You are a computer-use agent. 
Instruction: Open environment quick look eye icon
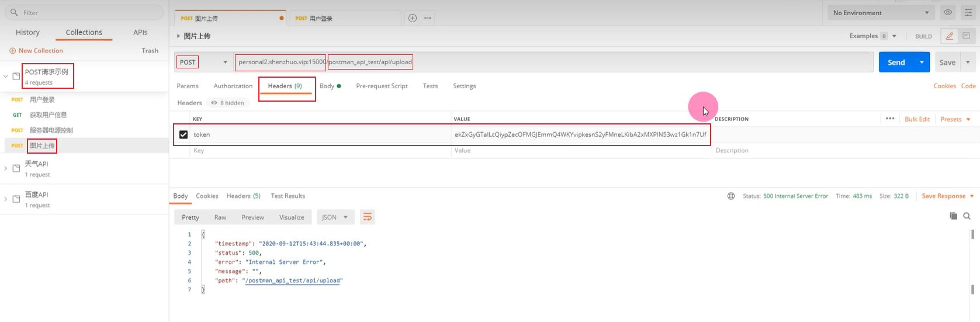pyautogui.click(x=948, y=12)
